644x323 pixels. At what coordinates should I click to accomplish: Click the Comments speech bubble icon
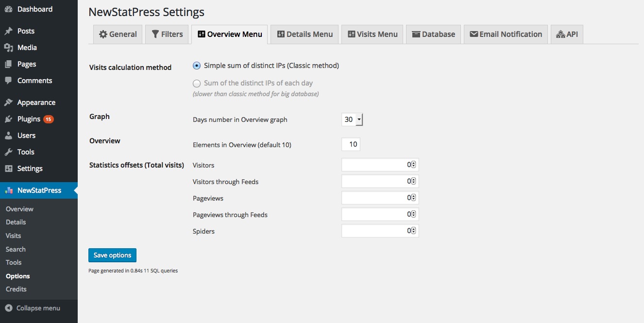(8, 81)
